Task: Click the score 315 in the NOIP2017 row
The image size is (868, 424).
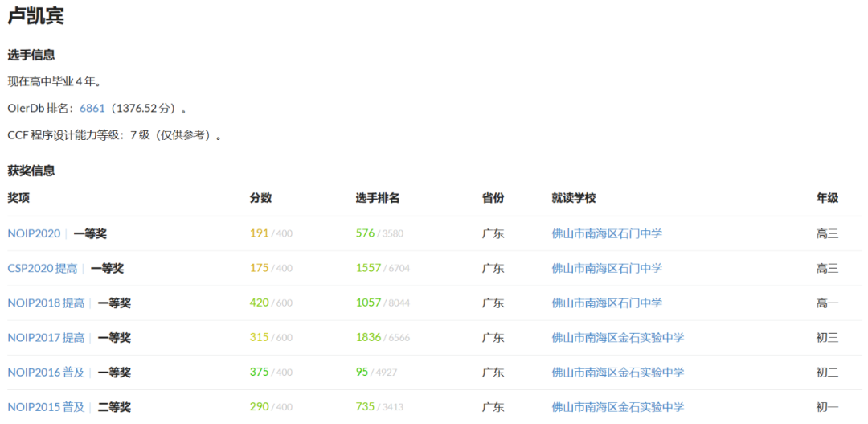Action: 259,338
